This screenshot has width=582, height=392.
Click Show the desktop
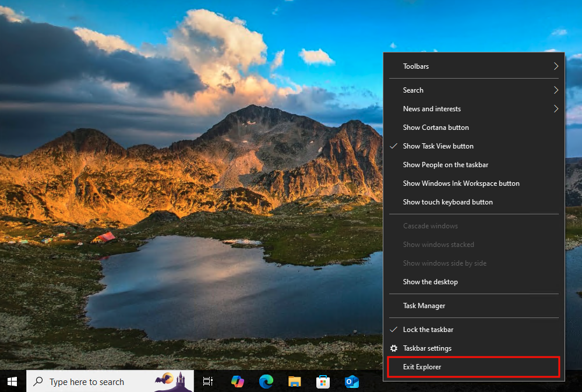pos(430,281)
